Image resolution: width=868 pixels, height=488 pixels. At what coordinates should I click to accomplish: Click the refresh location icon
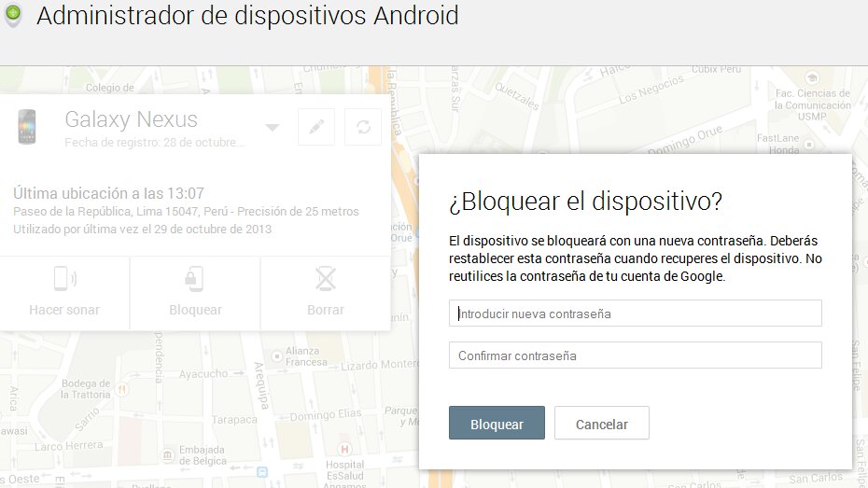click(x=363, y=127)
